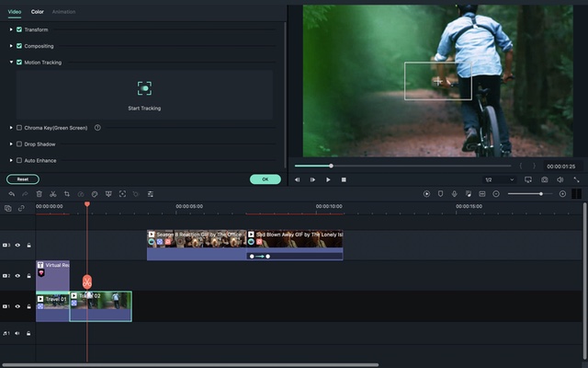Open the adjust/edit sliders icon in toolbar

click(x=151, y=194)
